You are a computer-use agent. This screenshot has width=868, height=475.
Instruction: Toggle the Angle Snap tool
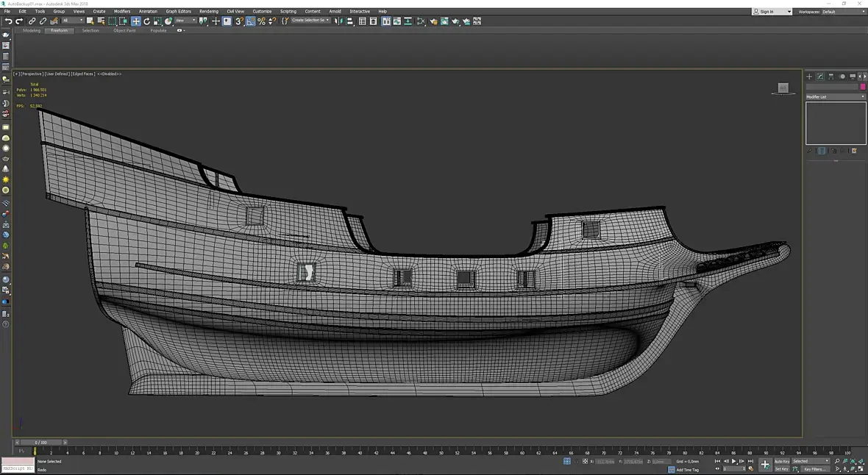251,21
